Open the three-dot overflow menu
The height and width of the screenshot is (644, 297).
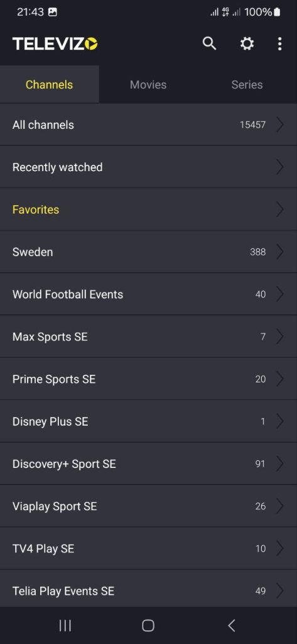click(x=280, y=43)
